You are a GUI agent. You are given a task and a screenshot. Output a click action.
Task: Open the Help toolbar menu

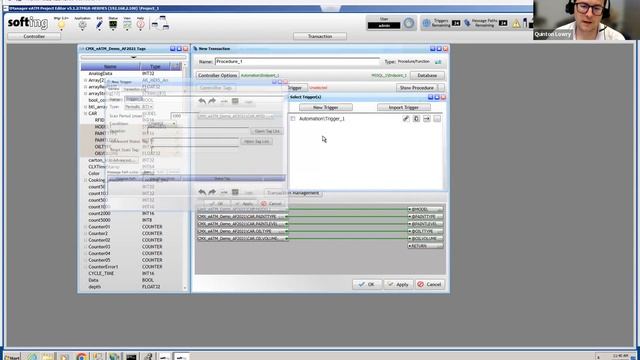click(x=140, y=24)
